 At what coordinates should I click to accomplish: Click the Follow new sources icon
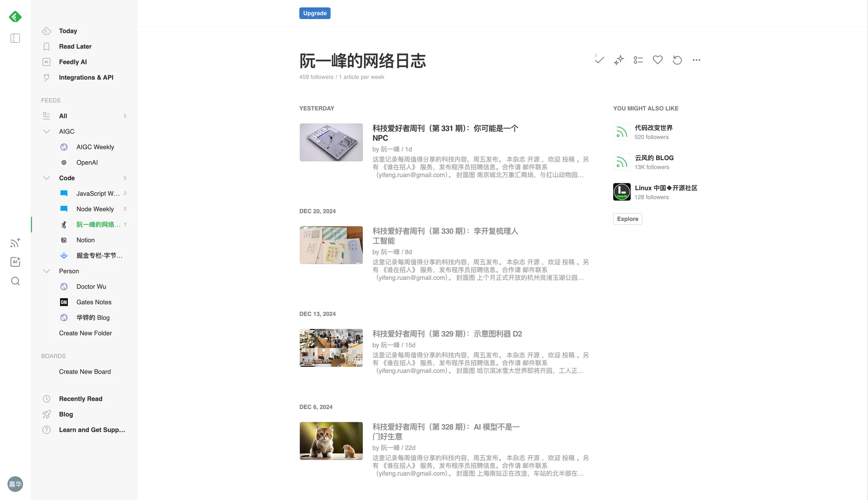click(15, 243)
